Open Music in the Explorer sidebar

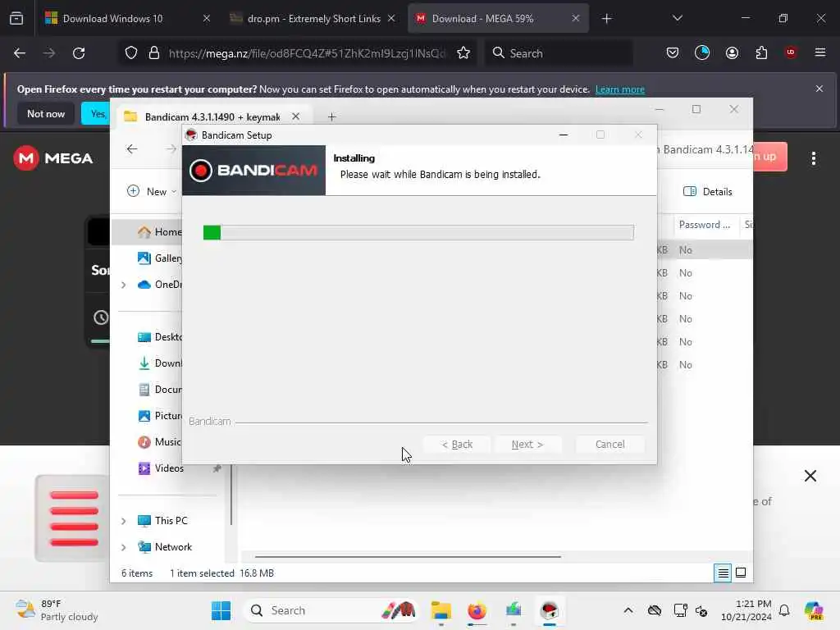point(160,442)
